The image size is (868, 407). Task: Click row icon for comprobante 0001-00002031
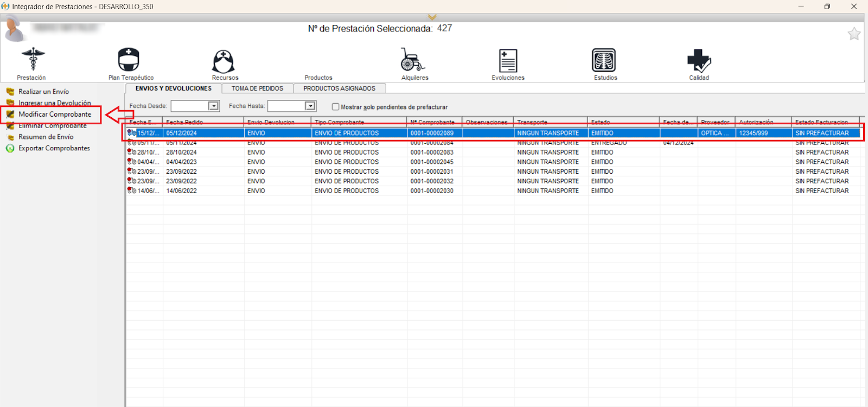(x=132, y=171)
